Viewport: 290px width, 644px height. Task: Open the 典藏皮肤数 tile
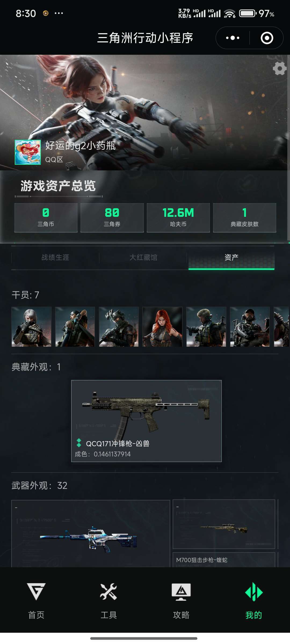point(245,218)
